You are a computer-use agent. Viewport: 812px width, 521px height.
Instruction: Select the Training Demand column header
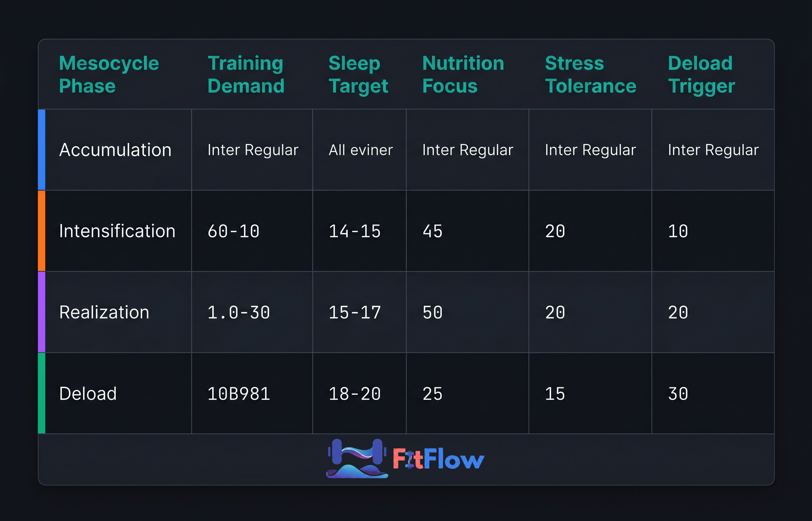tap(246, 74)
